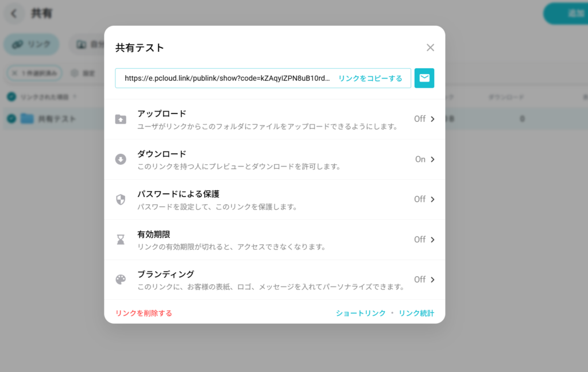
Task: Click the branding palette icon
Action: coord(121,280)
